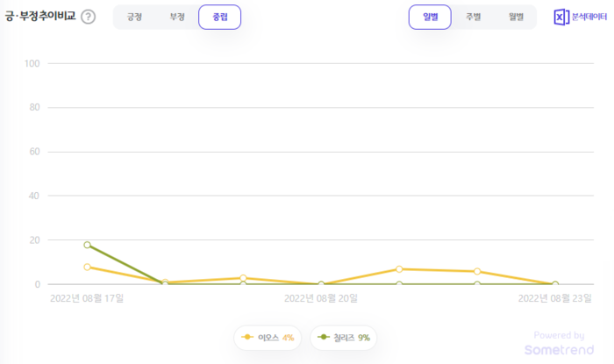Download analysis data via Excel icon
The height and width of the screenshot is (364, 614).
point(561,17)
